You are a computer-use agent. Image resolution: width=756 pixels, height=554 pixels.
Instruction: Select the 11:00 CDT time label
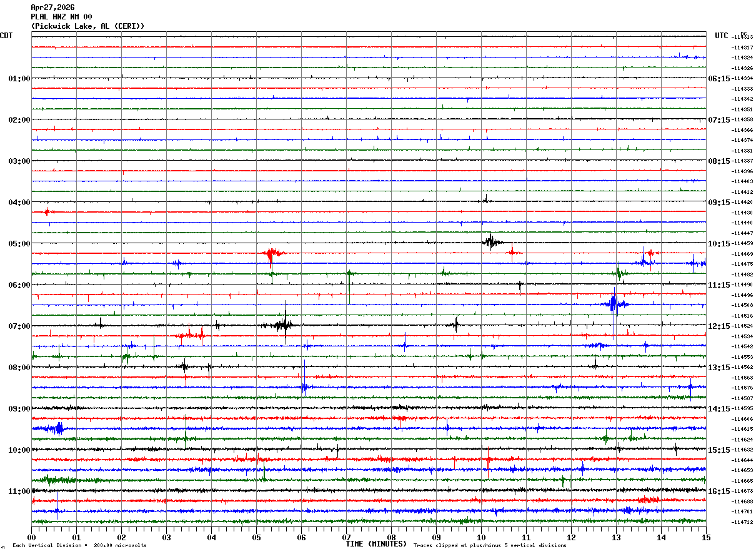[19, 491]
